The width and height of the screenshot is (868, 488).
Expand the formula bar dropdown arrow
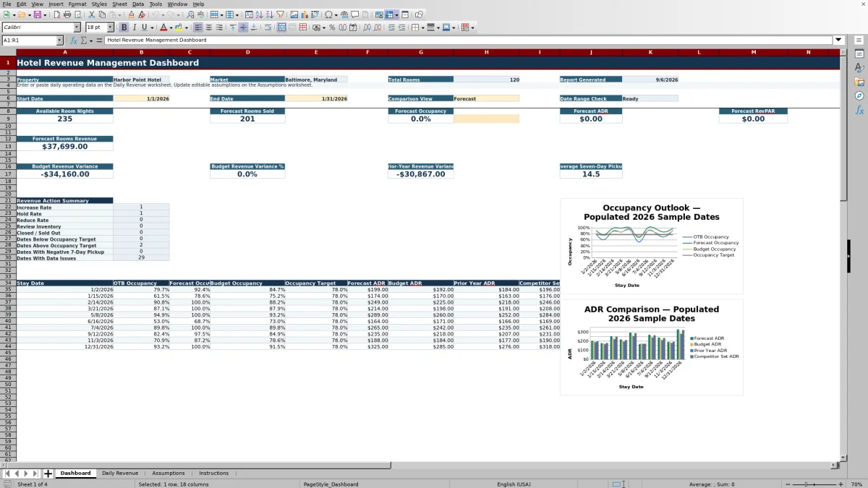pos(838,40)
